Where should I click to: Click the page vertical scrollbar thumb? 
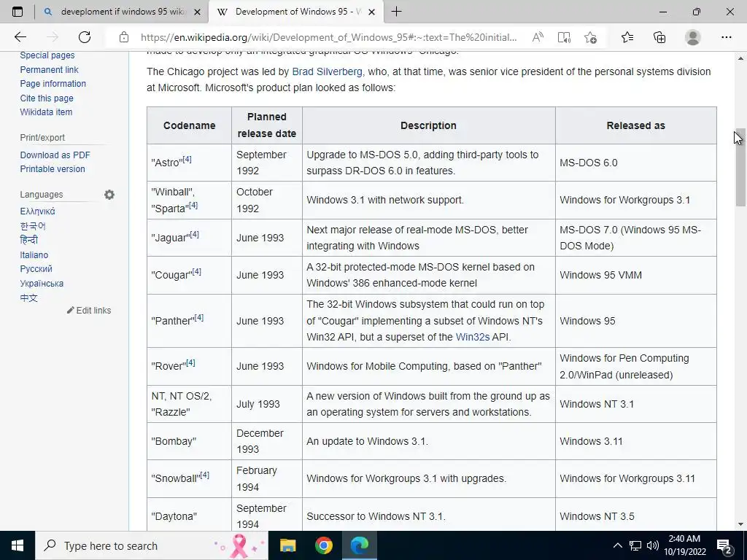tap(740, 167)
